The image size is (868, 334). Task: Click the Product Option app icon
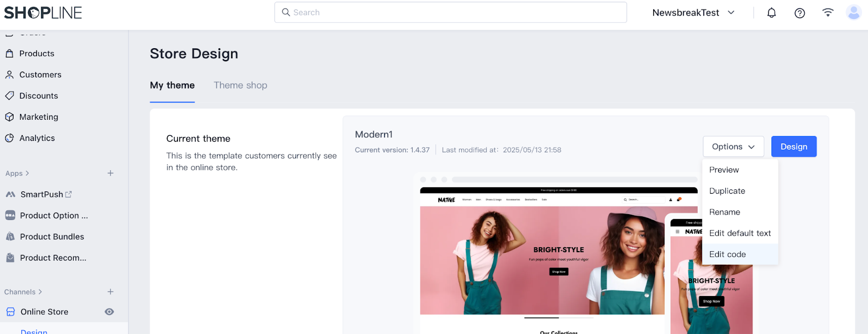[x=10, y=215]
